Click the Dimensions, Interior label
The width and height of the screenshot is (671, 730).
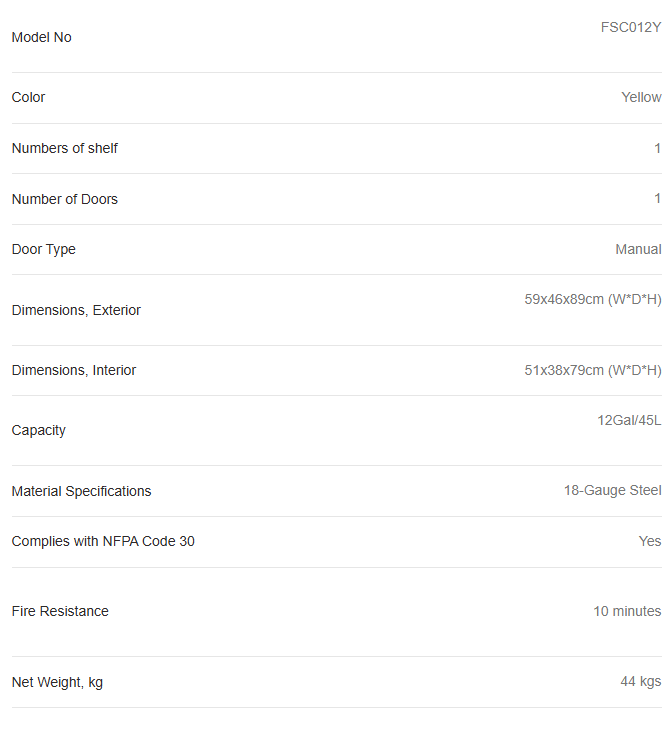point(73,371)
